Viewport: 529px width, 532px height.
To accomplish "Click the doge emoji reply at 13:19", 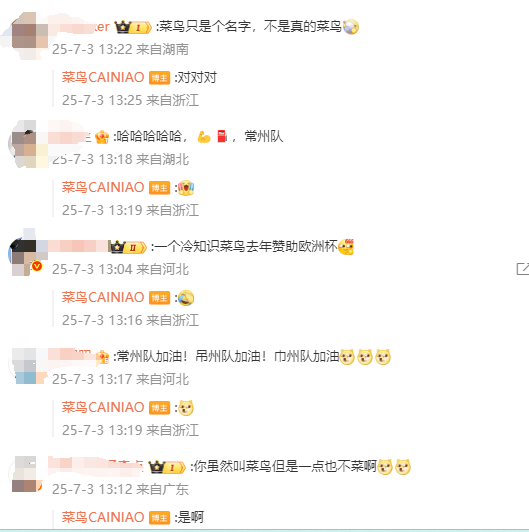I will click(x=186, y=408).
